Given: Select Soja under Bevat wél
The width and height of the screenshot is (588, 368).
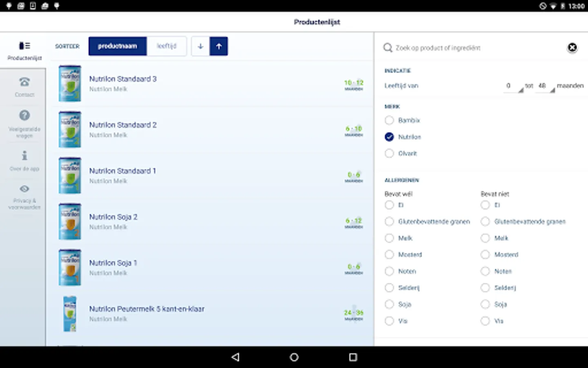Looking at the screenshot, I should (x=389, y=304).
